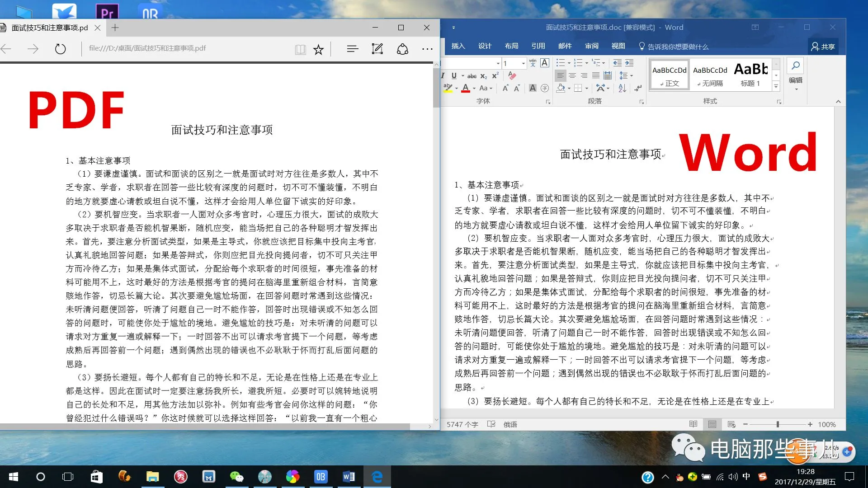Open the font size dropdown in Word
This screenshot has height=488, width=868.
coord(524,63)
